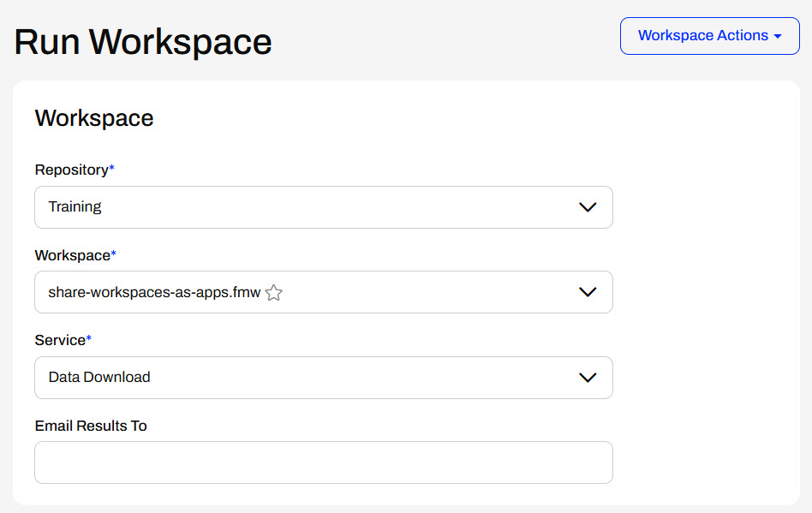Click the Email Results To label
Image resolution: width=812 pixels, height=513 pixels.
point(91,426)
